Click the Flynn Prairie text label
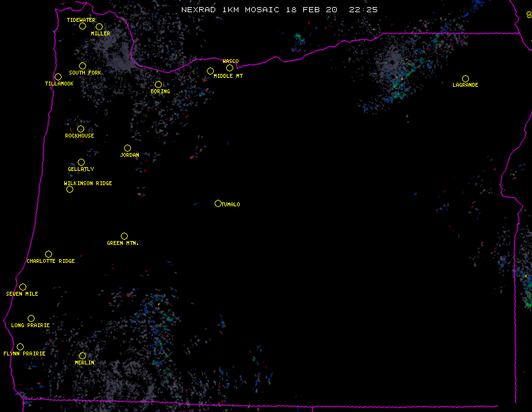 point(24,354)
